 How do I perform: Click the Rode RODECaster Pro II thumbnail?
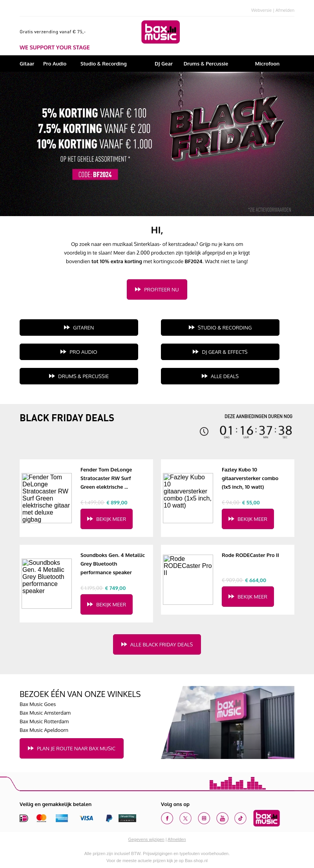(x=188, y=580)
